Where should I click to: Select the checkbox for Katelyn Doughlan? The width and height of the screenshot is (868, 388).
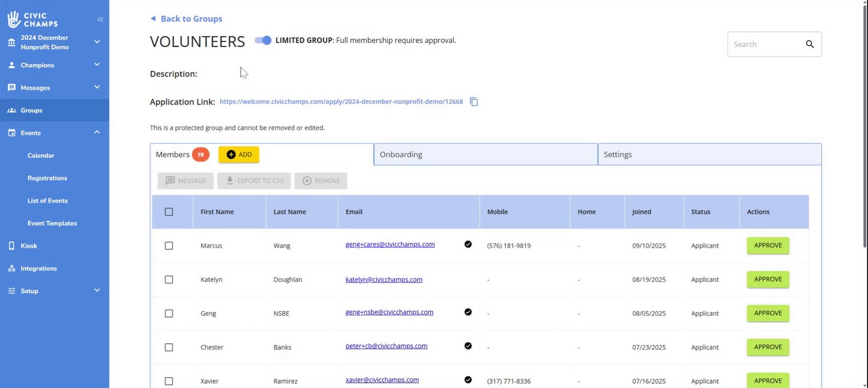point(169,280)
